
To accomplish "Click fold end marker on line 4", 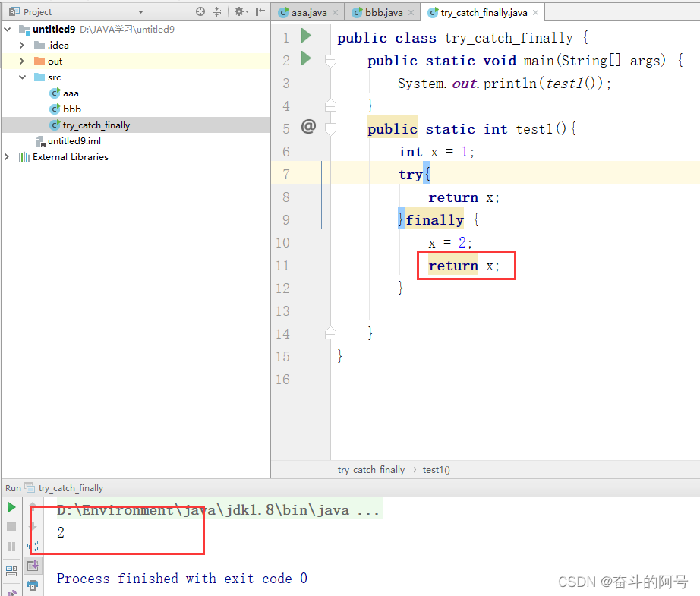I will click(330, 106).
